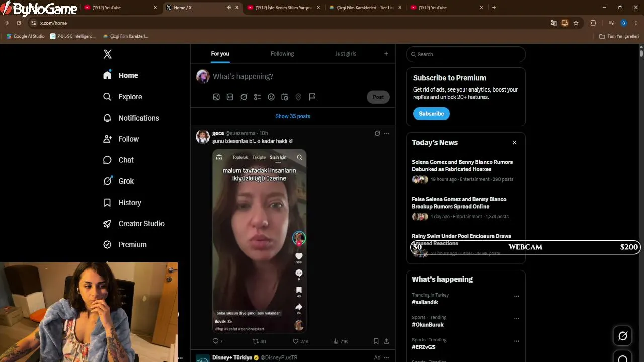Go to Home in the sidebar
The height and width of the screenshot is (362, 644).
[x=121, y=75]
